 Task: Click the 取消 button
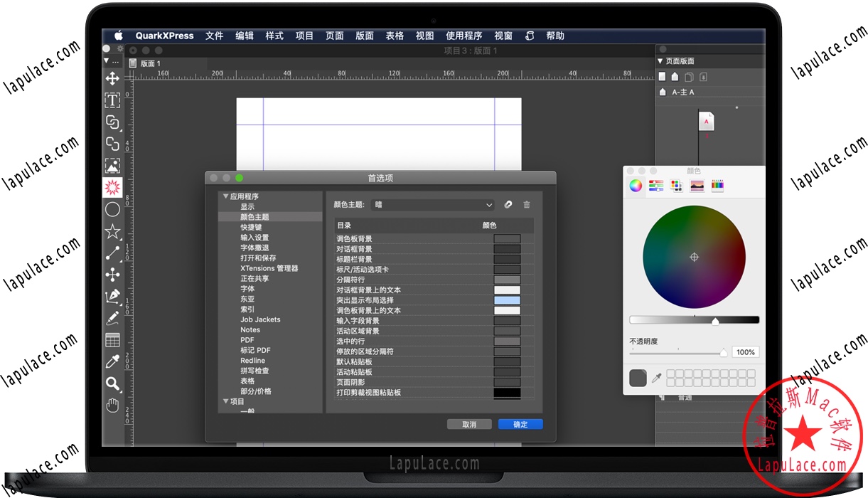coord(469,423)
